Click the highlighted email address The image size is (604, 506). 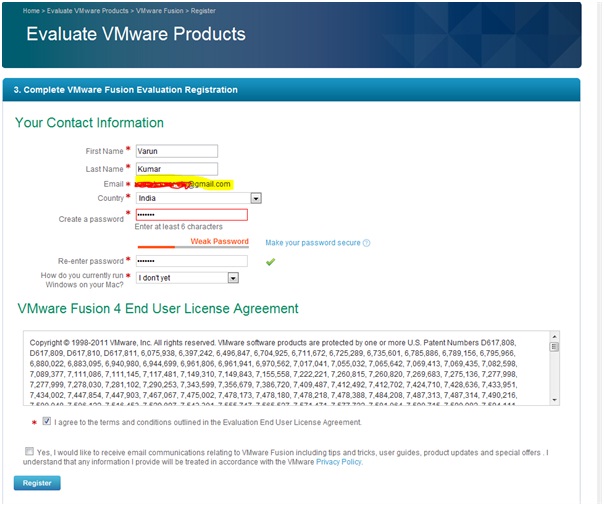pyautogui.click(x=183, y=184)
